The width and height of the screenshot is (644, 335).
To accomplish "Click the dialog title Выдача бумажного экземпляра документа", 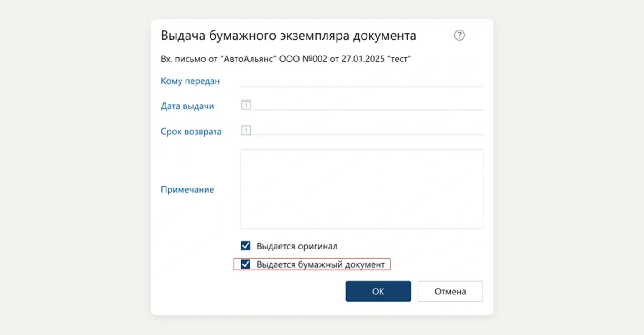I will pyautogui.click(x=288, y=36).
